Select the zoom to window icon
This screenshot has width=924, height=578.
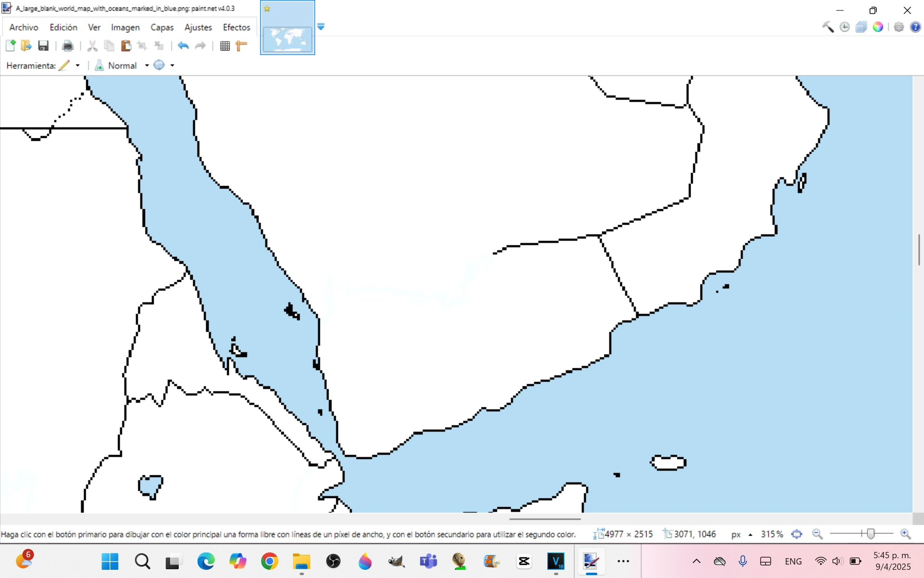[x=797, y=534]
